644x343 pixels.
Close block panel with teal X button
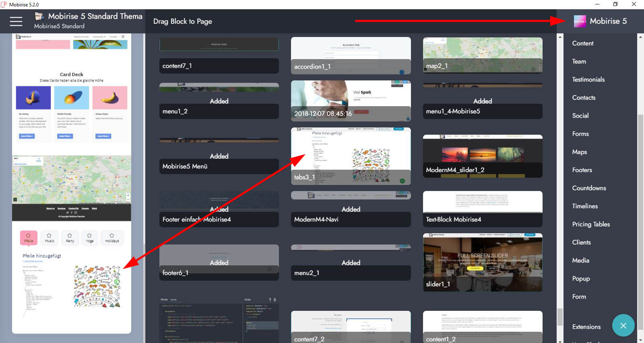coord(623,325)
